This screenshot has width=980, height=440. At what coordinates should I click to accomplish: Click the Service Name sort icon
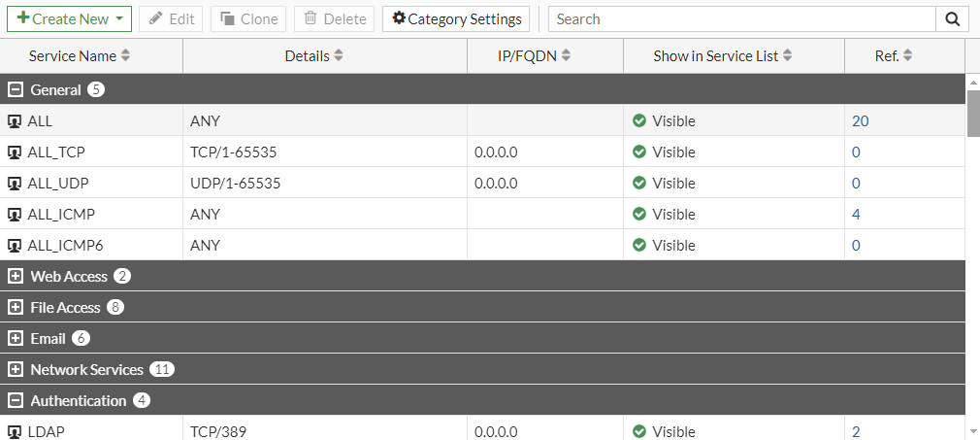[x=125, y=56]
